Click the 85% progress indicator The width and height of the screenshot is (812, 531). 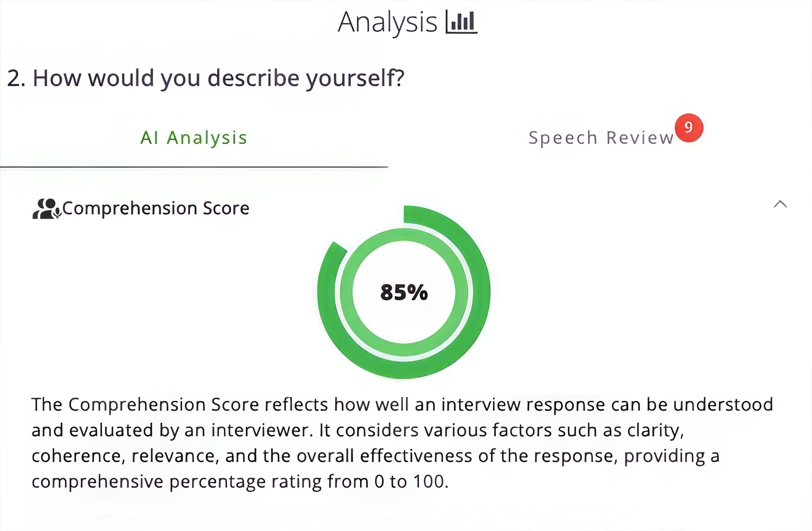coord(403,291)
